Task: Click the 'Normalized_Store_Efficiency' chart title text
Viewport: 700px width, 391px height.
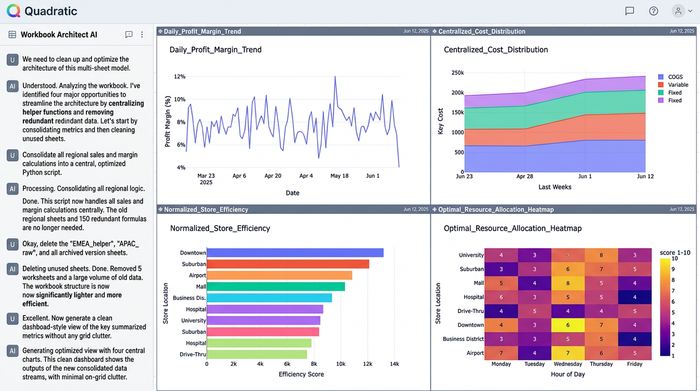Action: [220, 228]
